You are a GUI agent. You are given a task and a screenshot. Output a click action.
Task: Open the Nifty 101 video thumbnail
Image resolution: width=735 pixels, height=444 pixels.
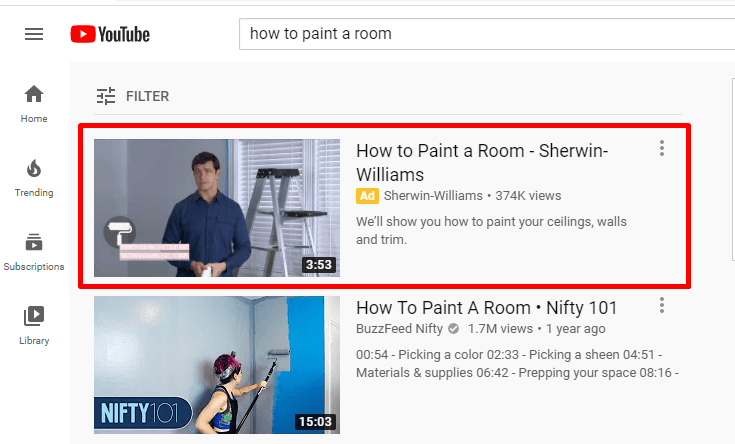[x=217, y=365]
